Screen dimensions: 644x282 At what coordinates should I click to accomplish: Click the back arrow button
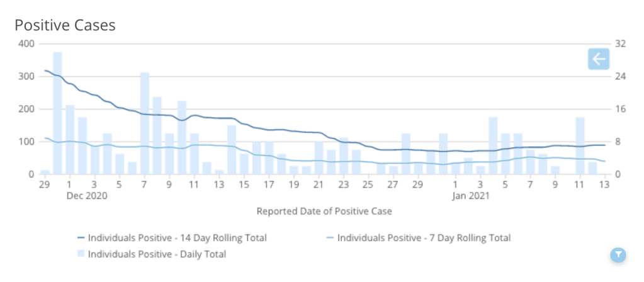598,59
